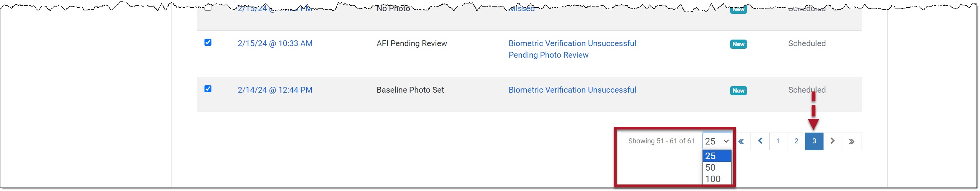Open 2/15/24 @ 10:33 AM entry link
This screenshot has height=191, width=980.
point(275,43)
